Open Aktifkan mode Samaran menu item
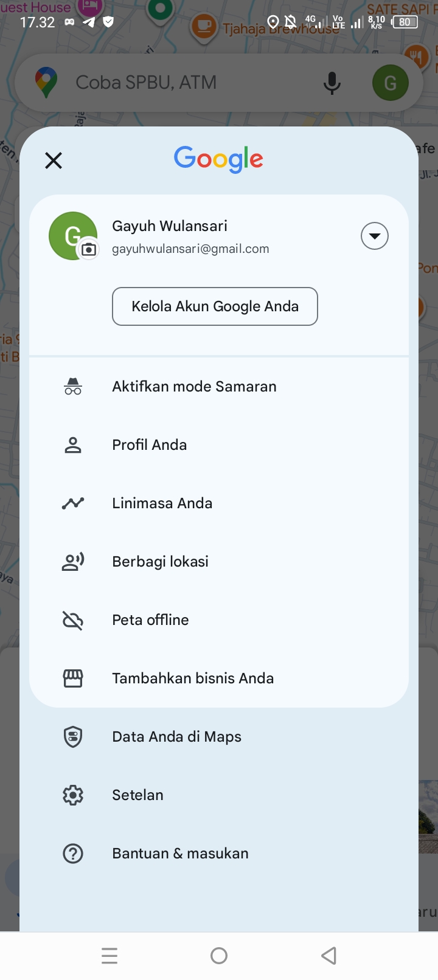This screenshot has width=438, height=980. [194, 387]
